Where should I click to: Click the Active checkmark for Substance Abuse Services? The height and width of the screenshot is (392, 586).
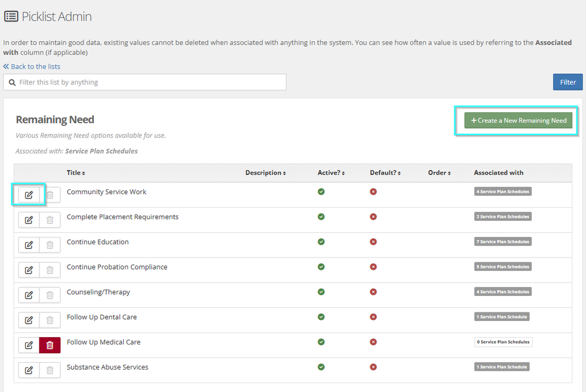tap(321, 367)
